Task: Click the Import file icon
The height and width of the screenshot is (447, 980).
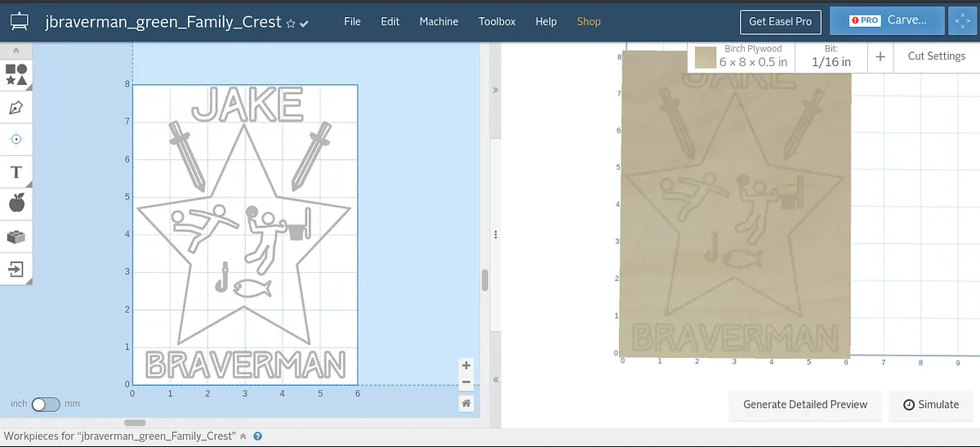Action: [16, 269]
